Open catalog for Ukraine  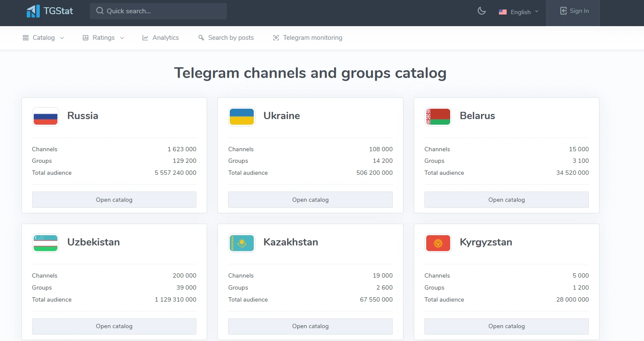[x=310, y=200]
